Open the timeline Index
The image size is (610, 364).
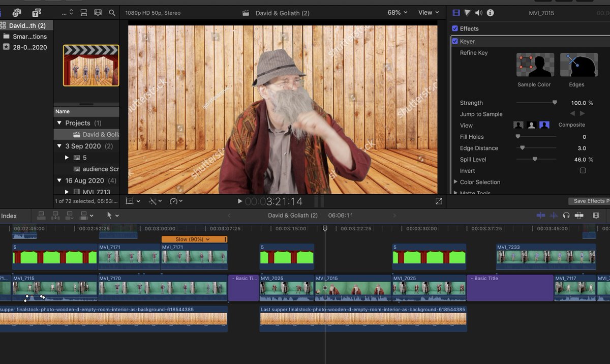(9, 216)
